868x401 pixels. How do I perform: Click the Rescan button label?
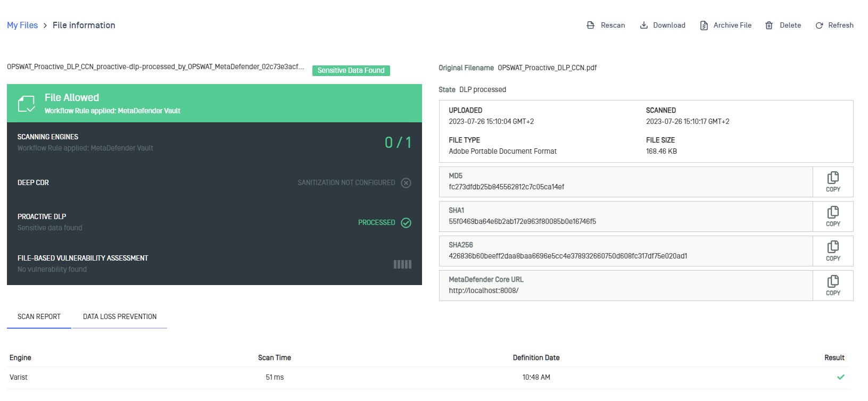613,25
